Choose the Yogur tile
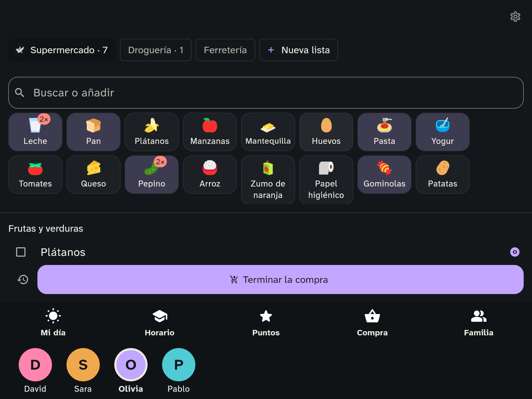The width and height of the screenshot is (532, 399). 443,132
